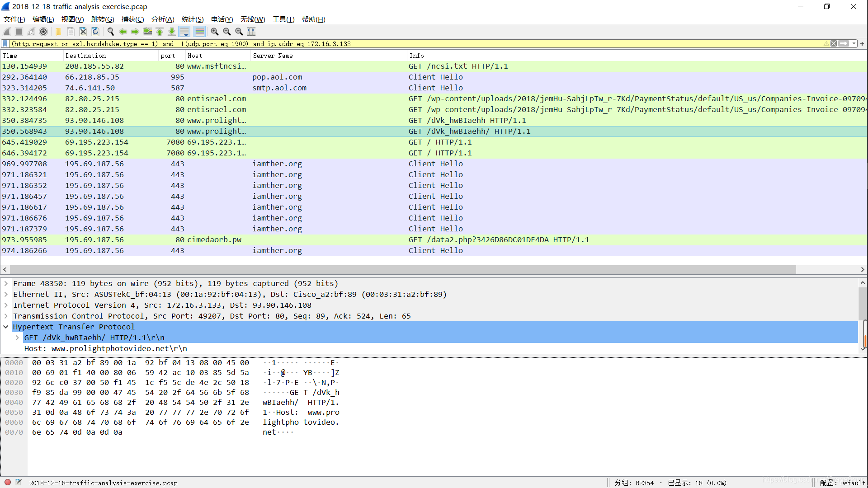Screen dimensions: 868x488
Task: Click the expert information status circle icon
Action: click(x=8, y=482)
